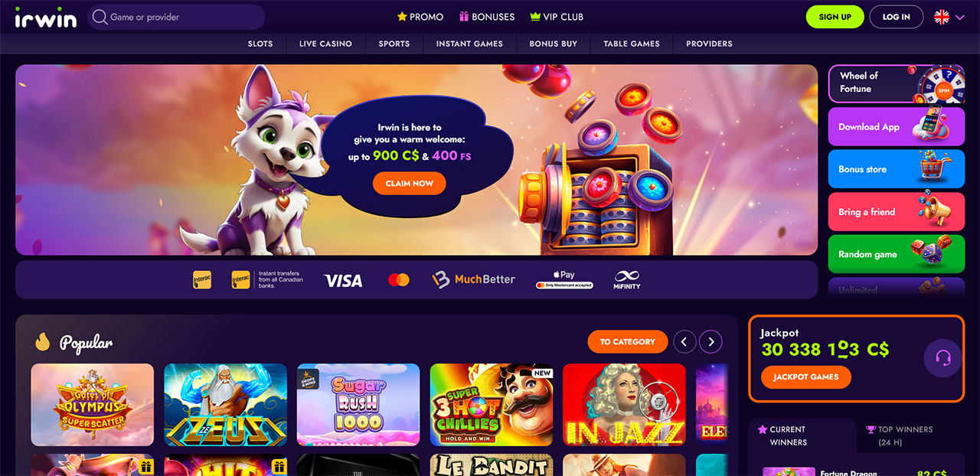The height and width of the screenshot is (476, 980).
Task: Open the live support headset icon
Action: click(942, 358)
